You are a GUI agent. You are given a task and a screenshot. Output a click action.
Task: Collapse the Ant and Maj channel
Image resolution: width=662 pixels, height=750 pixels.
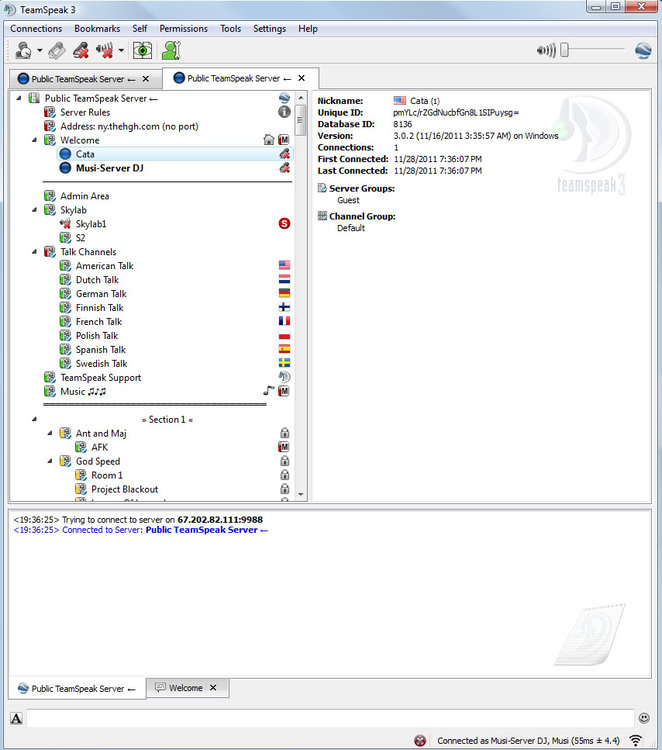50,433
